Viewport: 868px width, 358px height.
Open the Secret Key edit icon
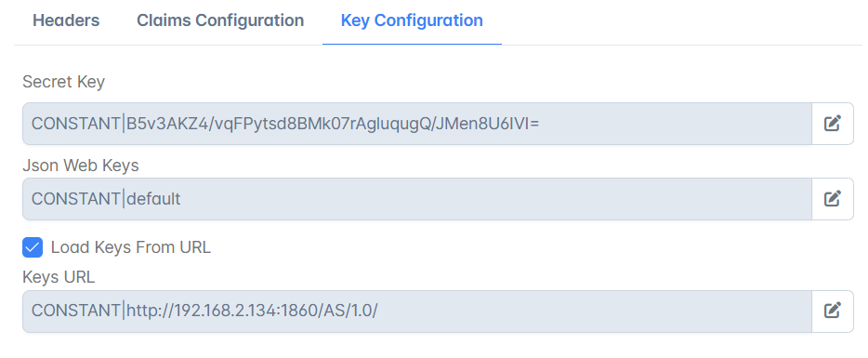click(x=833, y=123)
